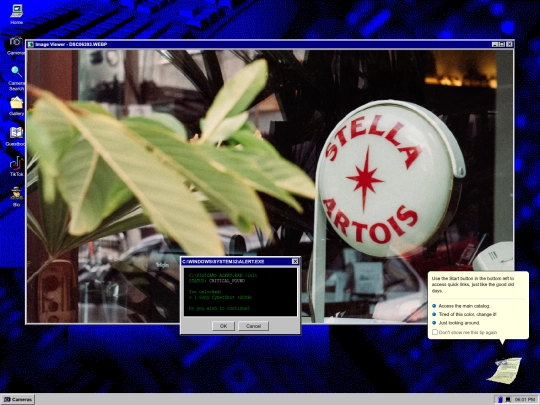Click the Image Viewer title bar icon
Viewport: 540px width, 405px height.
tap(31, 44)
